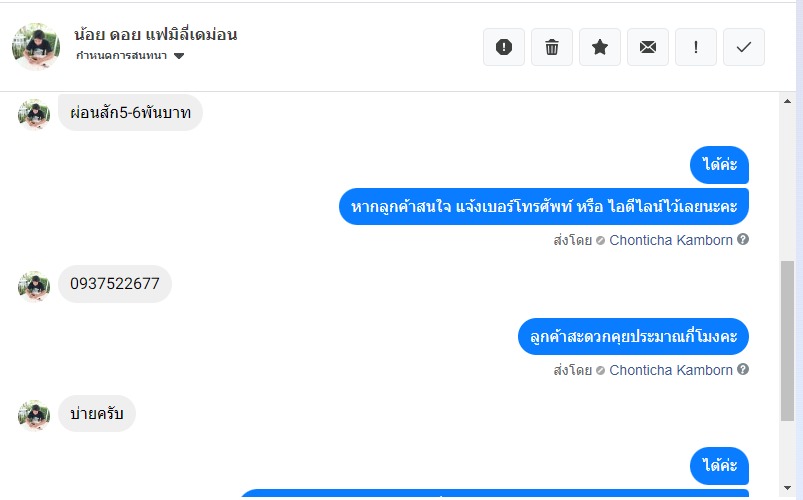Click the customer name น้อย ดอย แฟมิลี่เดม่อน
The image size is (803, 500).
point(155,34)
